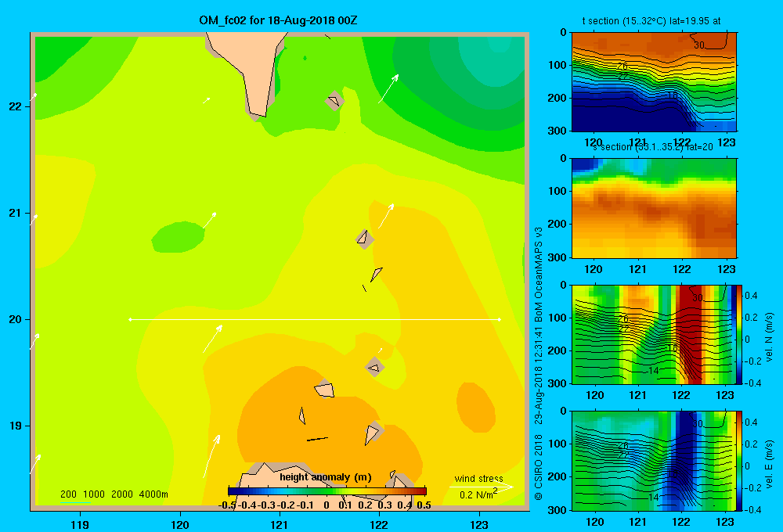Click the "0.5" tick ending the height anomaly scale

tap(424, 505)
